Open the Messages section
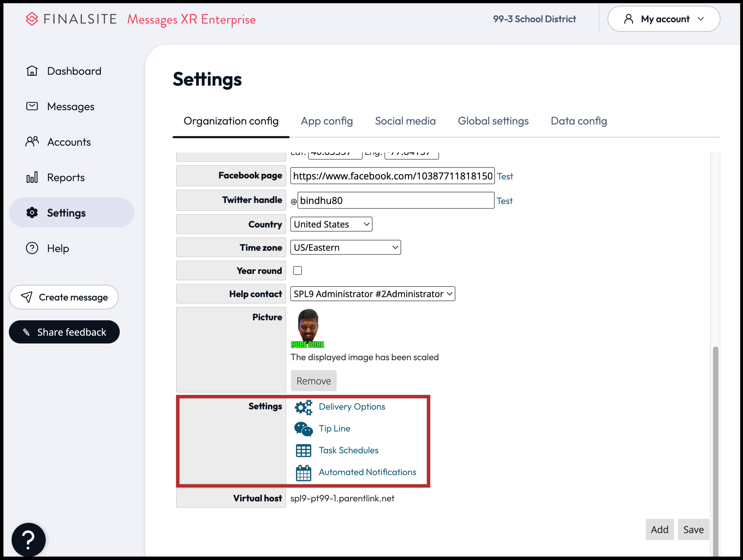 [x=71, y=106]
